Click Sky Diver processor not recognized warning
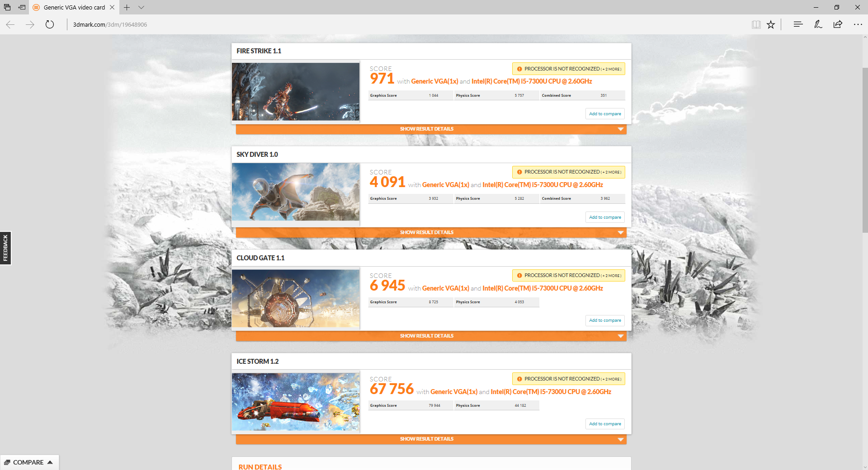The width and height of the screenshot is (868, 470). (x=569, y=172)
